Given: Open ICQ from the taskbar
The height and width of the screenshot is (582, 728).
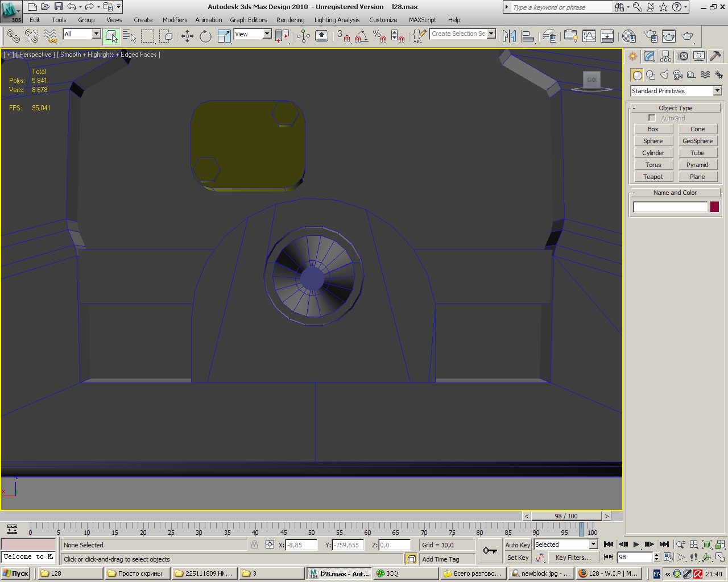Looking at the screenshot, I should (x=406, y=573).
